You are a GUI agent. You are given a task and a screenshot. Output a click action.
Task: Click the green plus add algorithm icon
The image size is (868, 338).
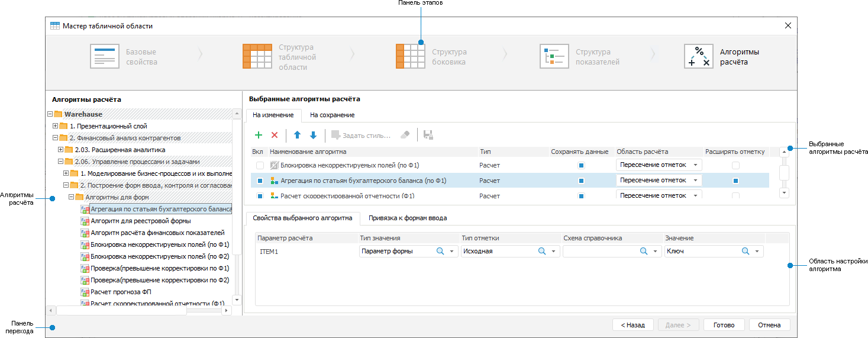[x=258, y=135]
